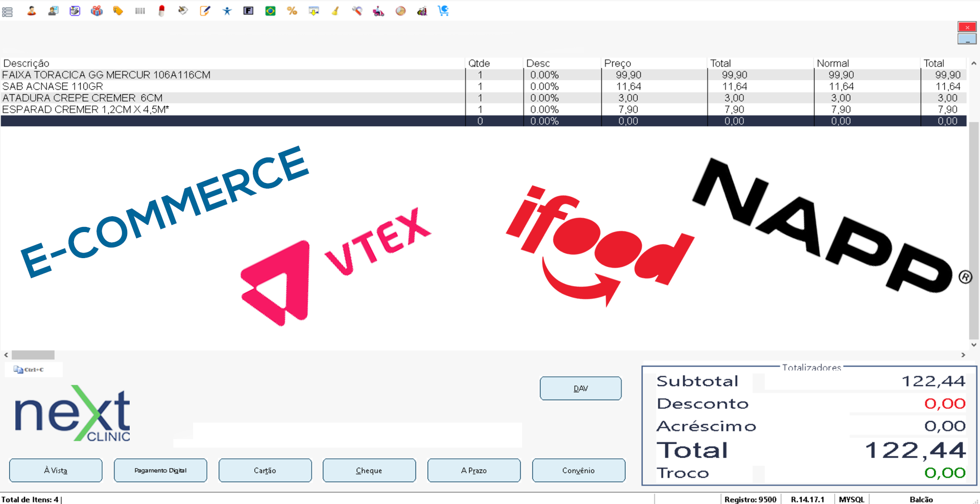Select row FAIXA TORACICA GG MERCUR
The width and height of the screenshot is (980, 504).
point(483,75)
